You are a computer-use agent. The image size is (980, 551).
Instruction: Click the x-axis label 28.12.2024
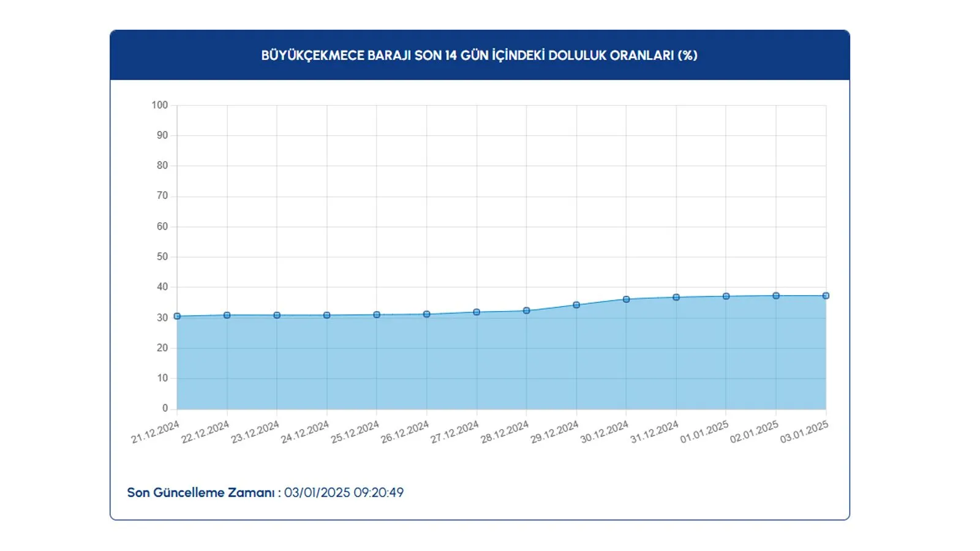click(505, 432)
